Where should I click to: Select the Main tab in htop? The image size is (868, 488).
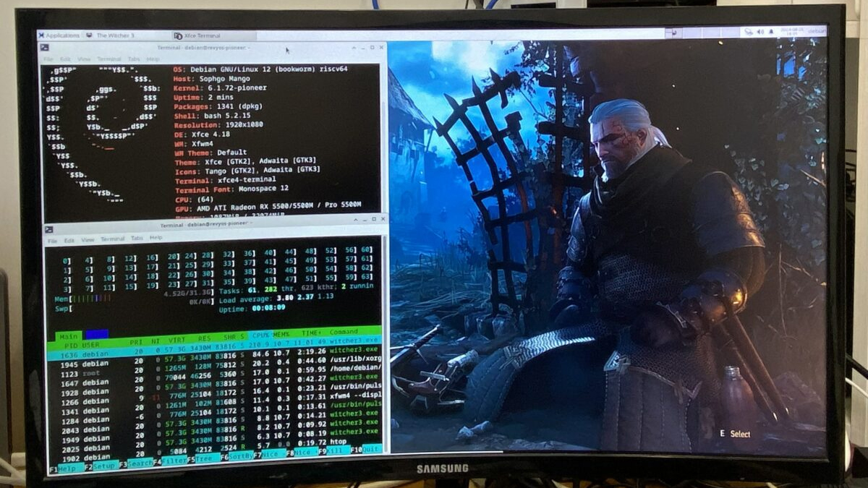pyautogui.click(x=69, y=335)
